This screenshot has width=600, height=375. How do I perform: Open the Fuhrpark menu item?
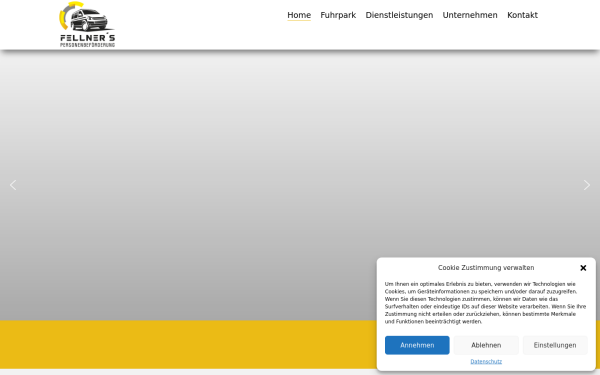[338, 15]
